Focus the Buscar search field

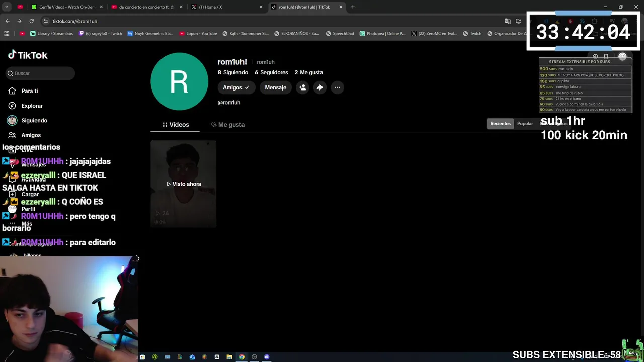40,73
